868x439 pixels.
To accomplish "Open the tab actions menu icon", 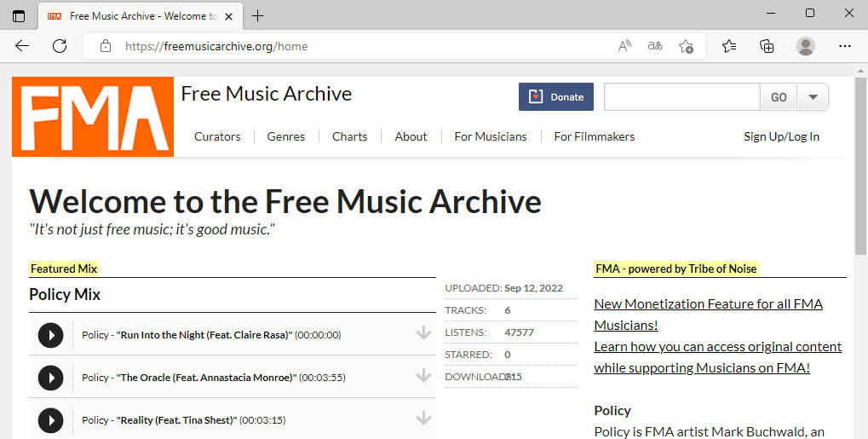I will [x=19, y=16].
